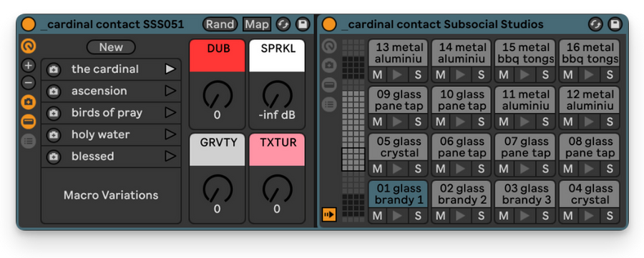Toggle macro controls view in SSS051 rack

point(29,46)
